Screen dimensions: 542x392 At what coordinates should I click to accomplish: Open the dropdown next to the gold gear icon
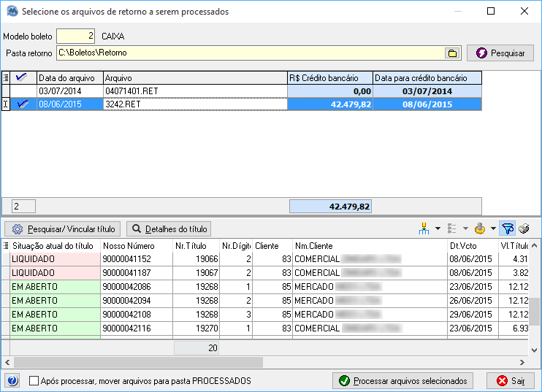493,228
